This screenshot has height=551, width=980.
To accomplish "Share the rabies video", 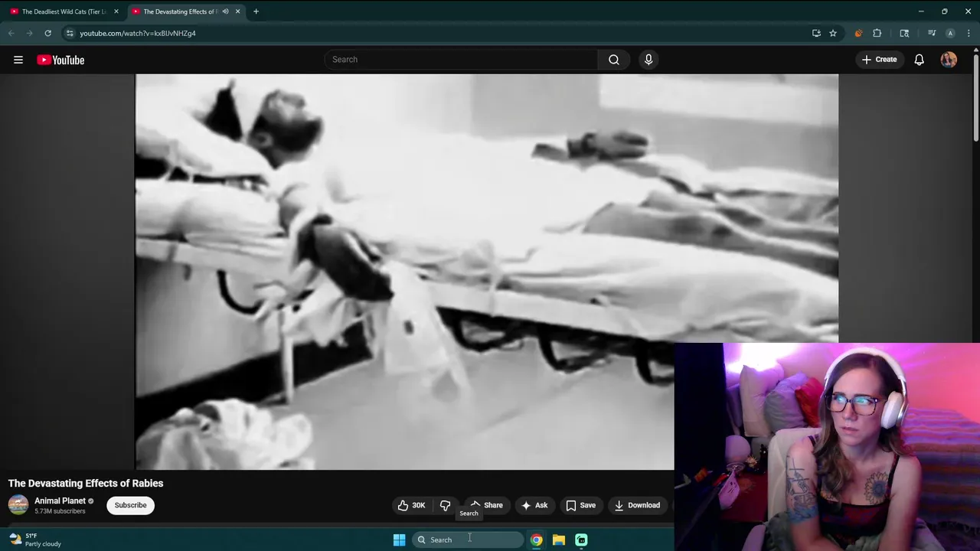I will coord(486,505).
